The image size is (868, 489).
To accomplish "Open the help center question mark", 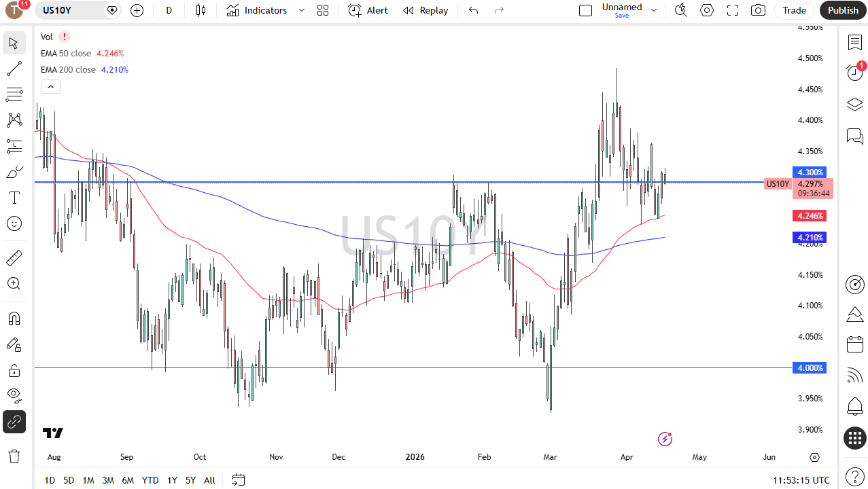I will [x=854, y=476].
